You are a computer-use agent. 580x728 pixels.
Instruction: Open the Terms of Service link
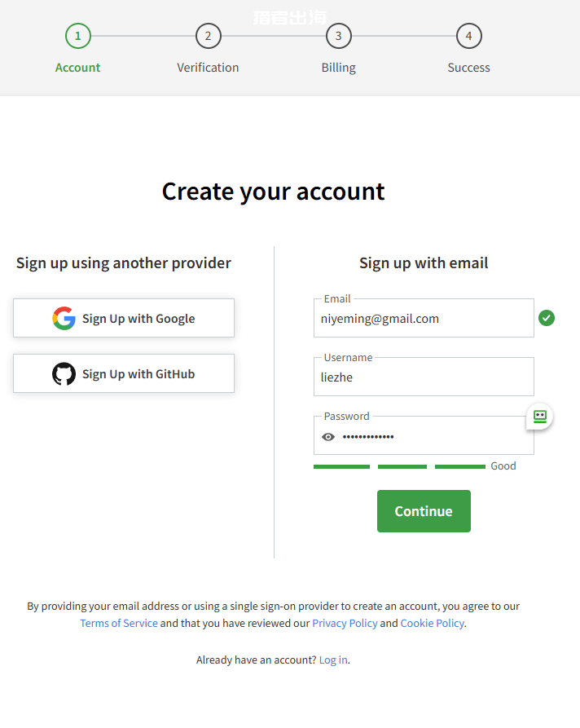[x=119, y=623]
